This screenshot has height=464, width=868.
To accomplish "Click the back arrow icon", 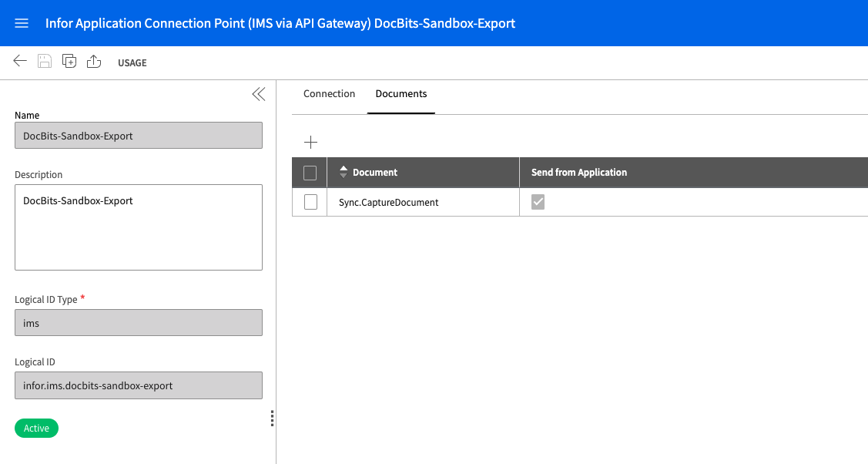I will click(x=20, y=62).
